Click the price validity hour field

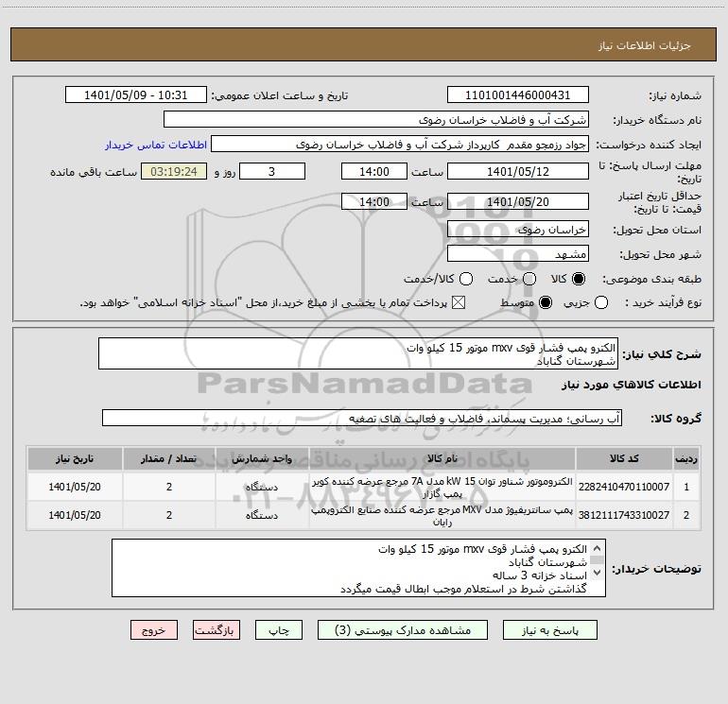pyautogui.click(x=374, y=201)
